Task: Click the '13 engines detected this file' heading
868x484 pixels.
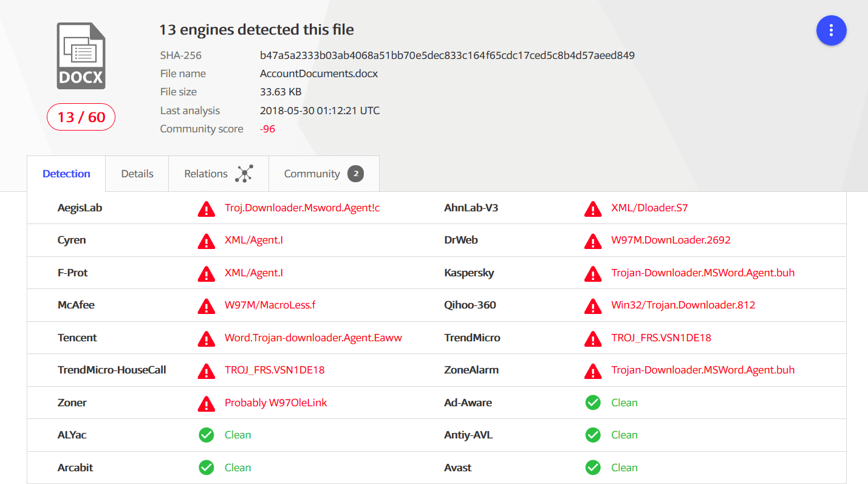Action: [x=256, y=29]
